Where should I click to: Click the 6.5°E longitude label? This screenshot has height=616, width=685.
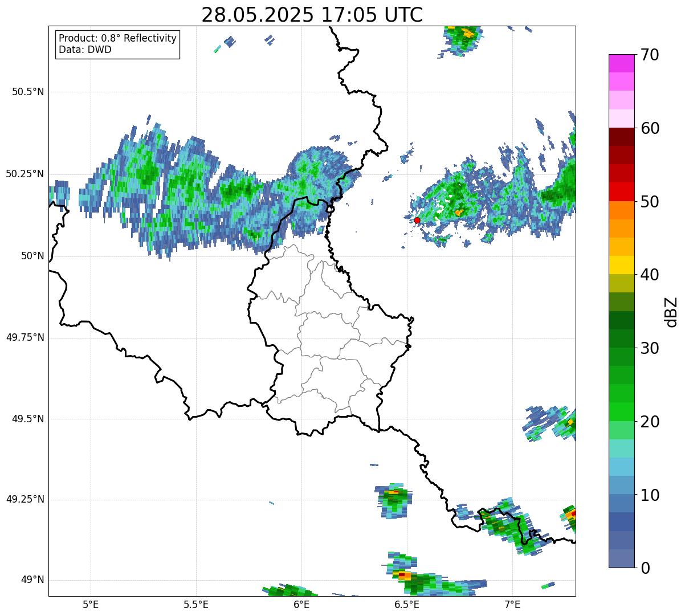coord(407,605)
